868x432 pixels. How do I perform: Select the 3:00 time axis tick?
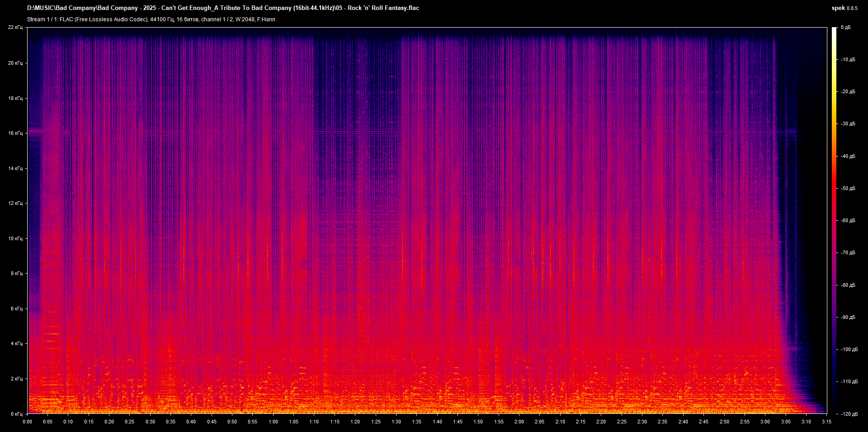(x=765, y=422)
